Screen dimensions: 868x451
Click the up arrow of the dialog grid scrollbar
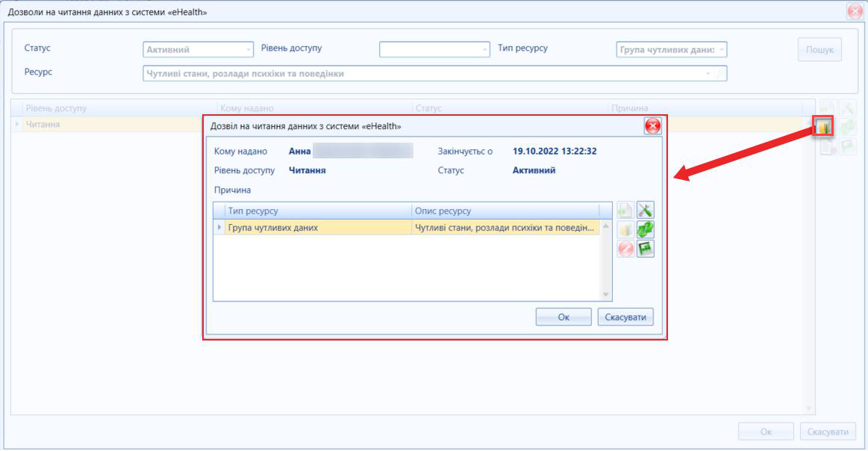605,226
